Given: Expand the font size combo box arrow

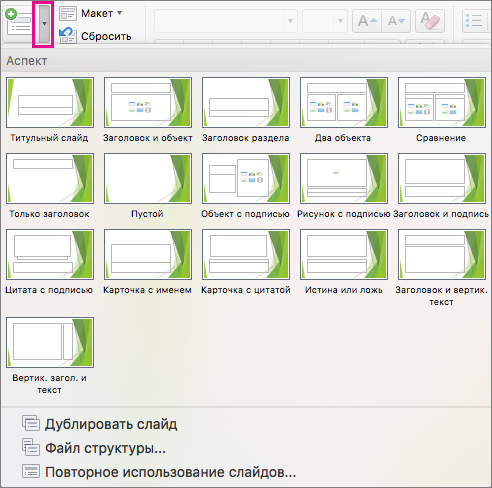Looking at the screenshot, I should [x=340, y=21].
